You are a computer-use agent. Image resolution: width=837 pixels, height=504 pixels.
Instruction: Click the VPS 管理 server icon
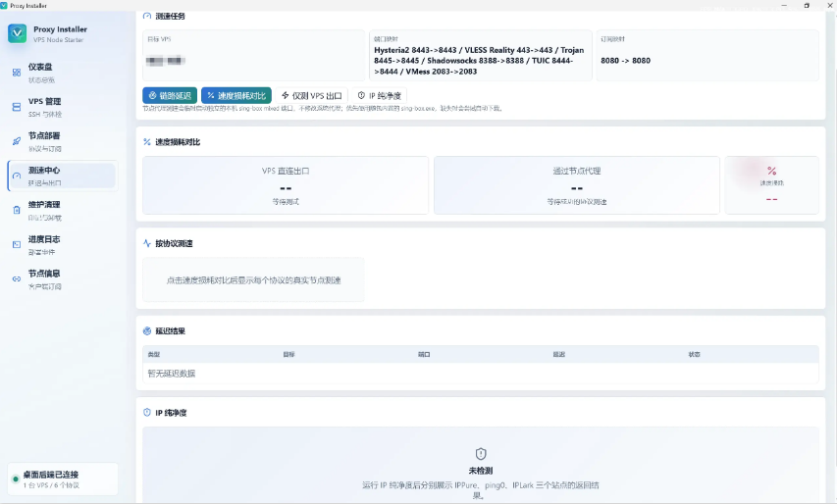17,107
